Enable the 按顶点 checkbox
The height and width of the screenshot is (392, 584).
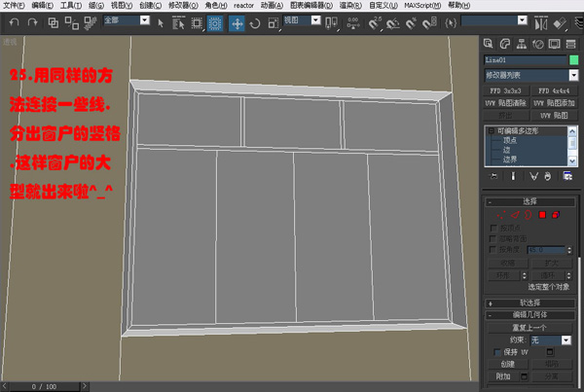[x=493, y=228]
